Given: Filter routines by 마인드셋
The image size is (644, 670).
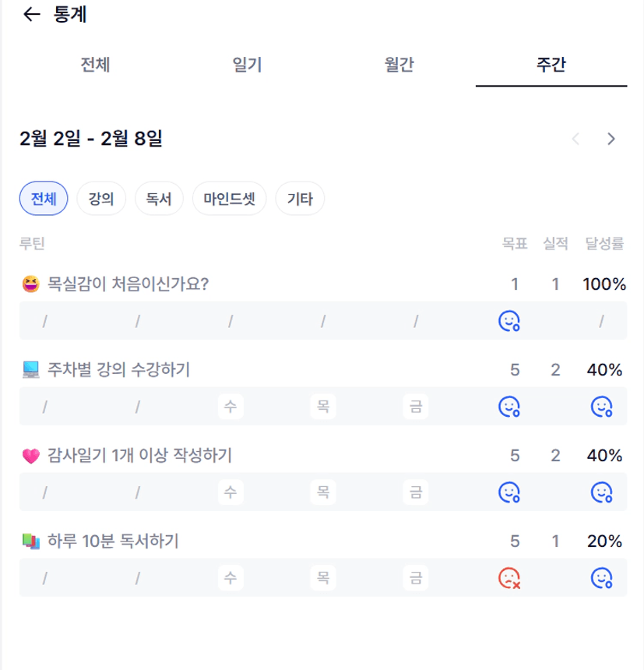Looking at the screenshot, I should [229, 199].
